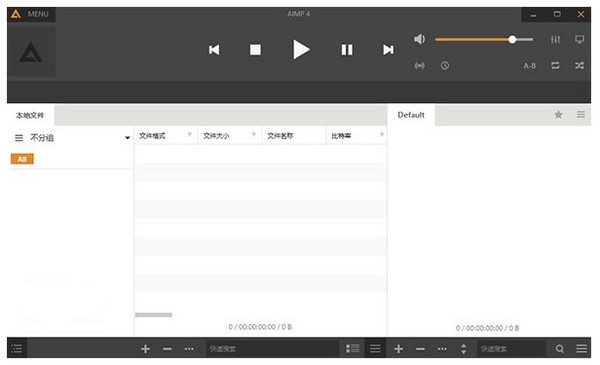Image resolution: width=600 pixels, height=365 pixels.
Task: Remove library items with minus icon
Action: pos(167,349)
